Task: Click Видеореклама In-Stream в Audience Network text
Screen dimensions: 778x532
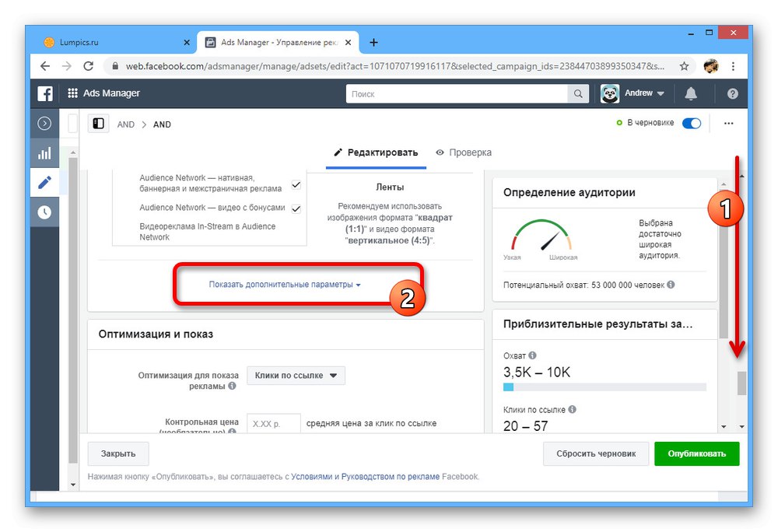Action: 208,232
